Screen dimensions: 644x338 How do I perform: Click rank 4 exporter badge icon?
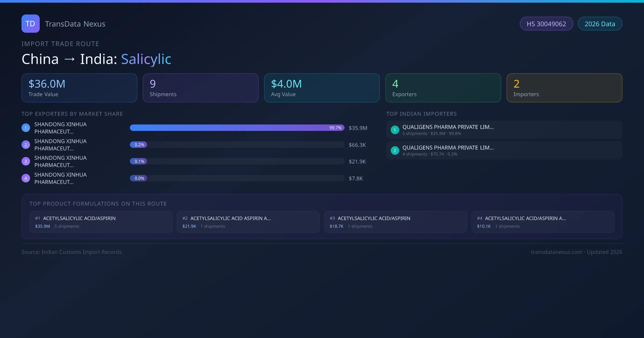coord(26,178)
